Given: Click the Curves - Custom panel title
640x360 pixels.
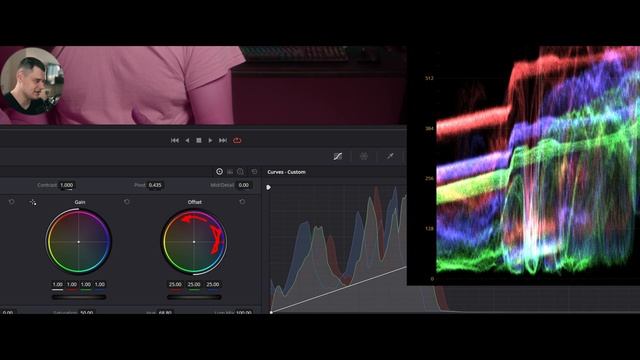Looking at the screenshot, I should (287, 172).
